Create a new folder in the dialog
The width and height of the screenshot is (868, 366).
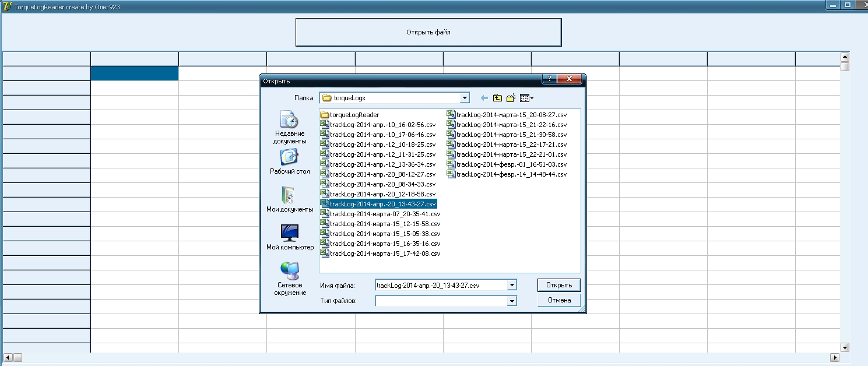point(511,98)
